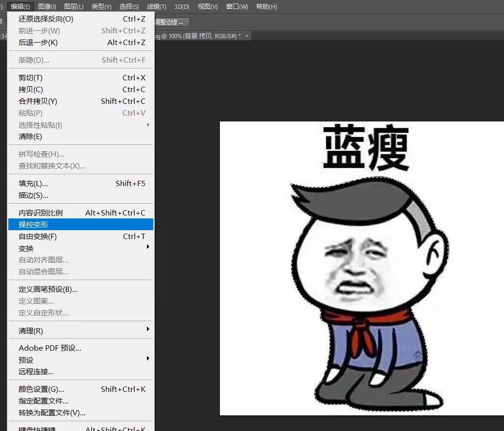The width and height of the screenshot is (504, 431).
Task: Open Adobe PDF 预设... entry
Action: (x=81, y=348)
